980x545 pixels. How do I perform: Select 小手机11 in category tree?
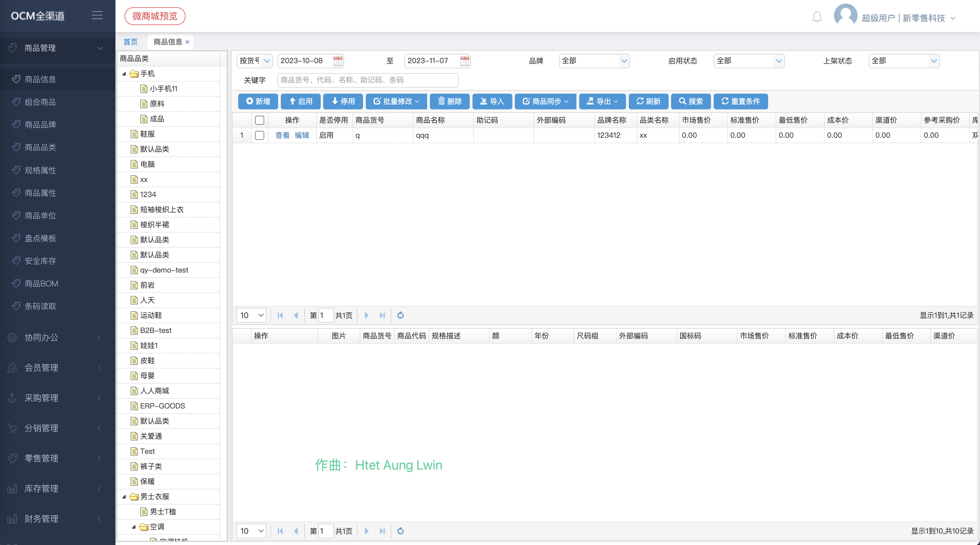coord(164,89)
